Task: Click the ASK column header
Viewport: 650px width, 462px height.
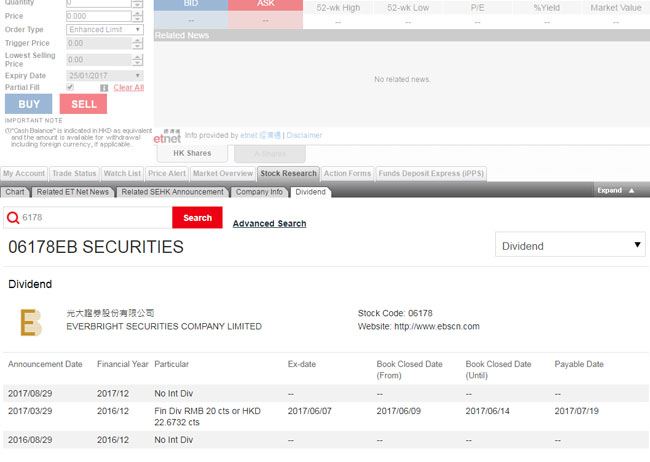Action: [x=265, y=4]
